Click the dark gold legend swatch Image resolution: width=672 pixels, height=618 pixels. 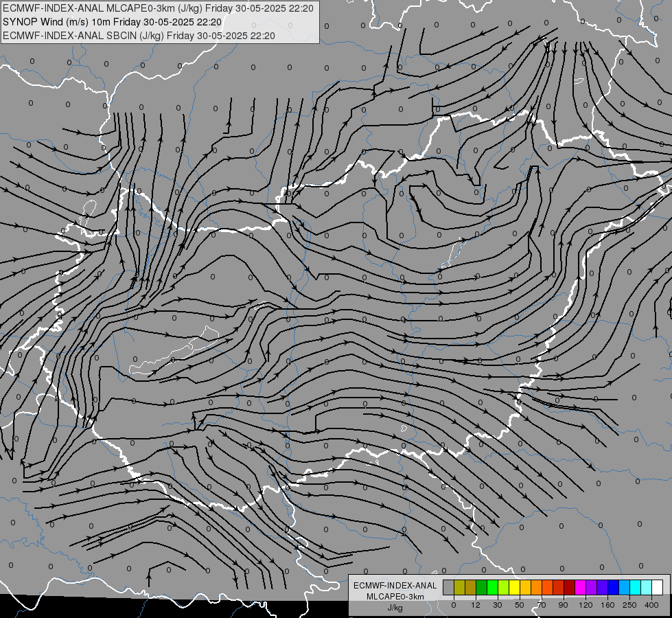point(471,587)
